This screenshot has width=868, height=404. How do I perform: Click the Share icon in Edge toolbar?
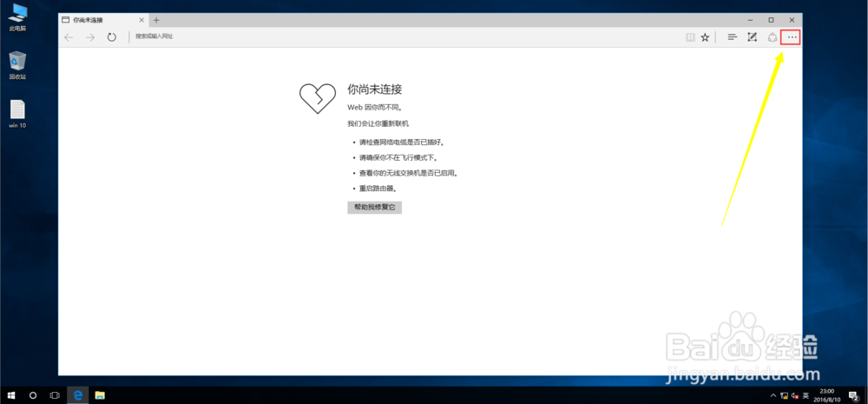773,37
